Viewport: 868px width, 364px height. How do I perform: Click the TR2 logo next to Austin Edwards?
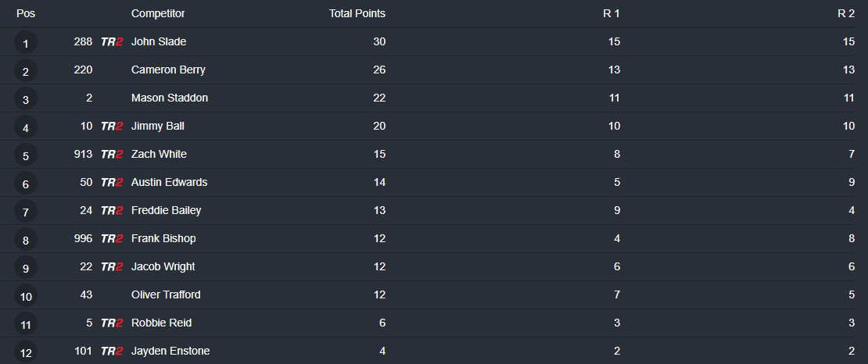tap(112, 183)
